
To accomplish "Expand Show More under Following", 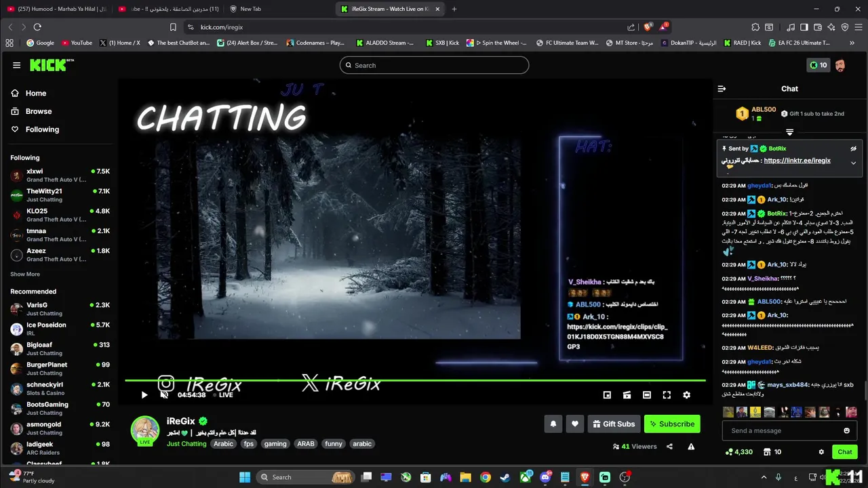I will 25,274.
